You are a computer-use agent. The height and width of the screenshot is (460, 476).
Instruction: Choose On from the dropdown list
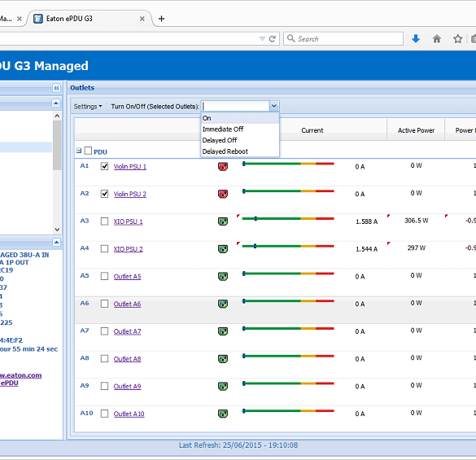240,118
